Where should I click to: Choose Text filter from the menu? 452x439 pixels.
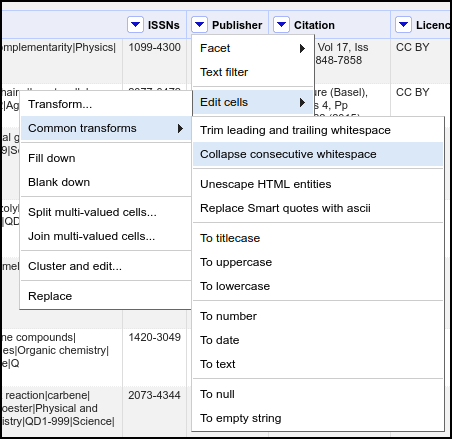pyautogui.click(x=253, y=72)
